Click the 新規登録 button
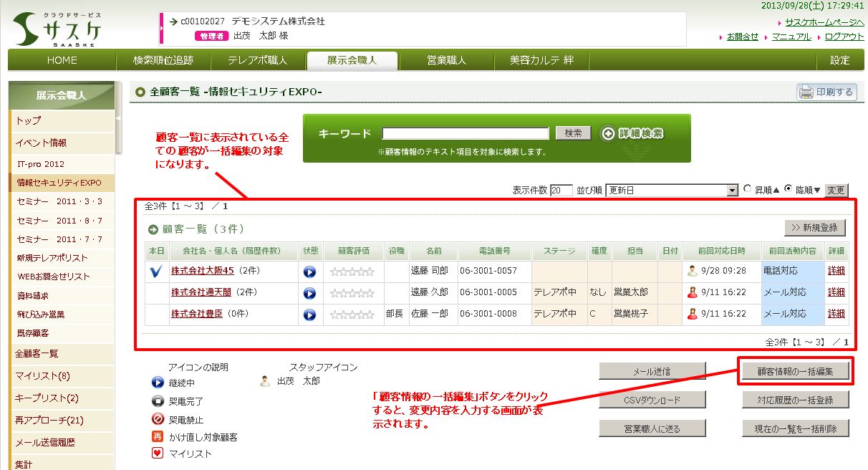Viewport: 868px width, 470px height. (814, 228)
